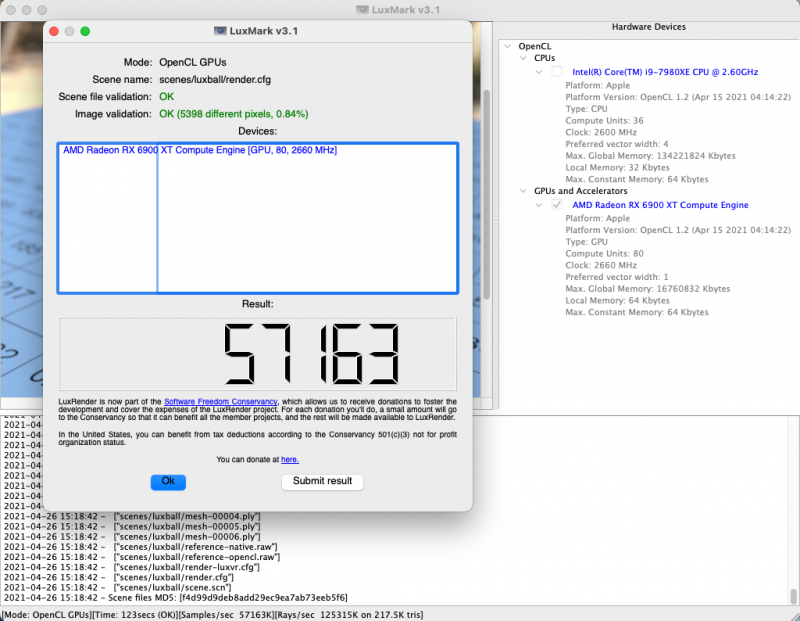Open the donate 'here' link
800x621 pixels.
click(290, 459)
